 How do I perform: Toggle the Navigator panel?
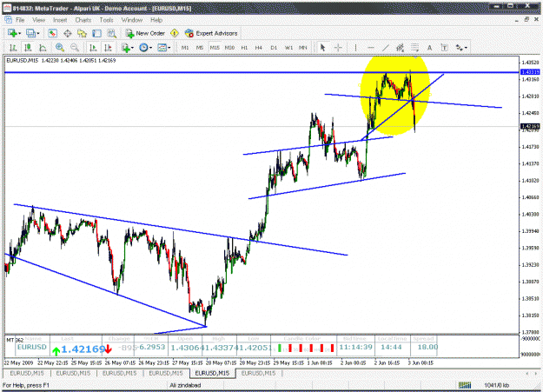(x=82, y=33)
